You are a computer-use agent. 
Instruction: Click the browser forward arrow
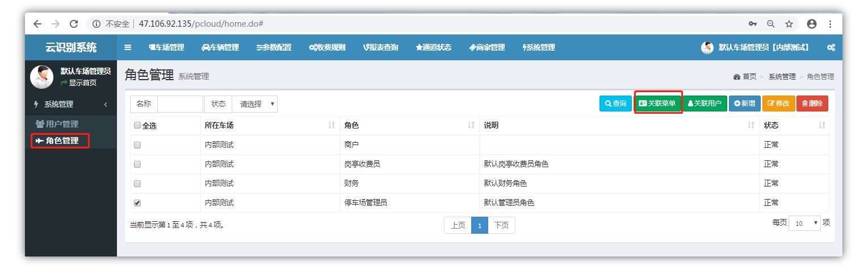pyautogui.click(x=55, y=24)
